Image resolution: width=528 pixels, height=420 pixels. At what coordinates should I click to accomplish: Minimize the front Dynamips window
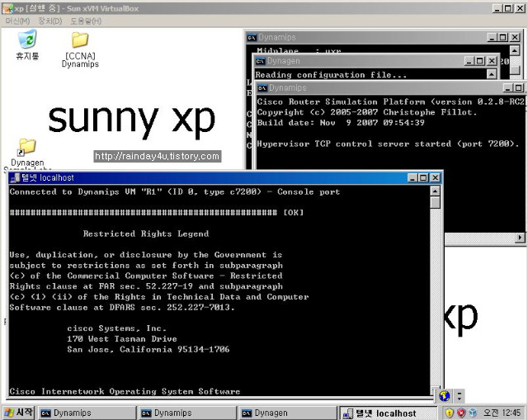tap(508, 88)
